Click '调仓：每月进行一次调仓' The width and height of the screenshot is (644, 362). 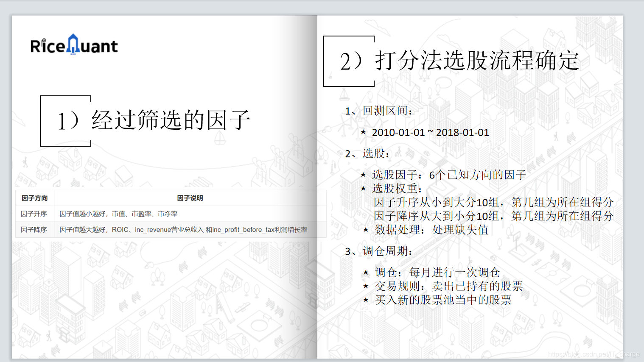click(437, 273)
